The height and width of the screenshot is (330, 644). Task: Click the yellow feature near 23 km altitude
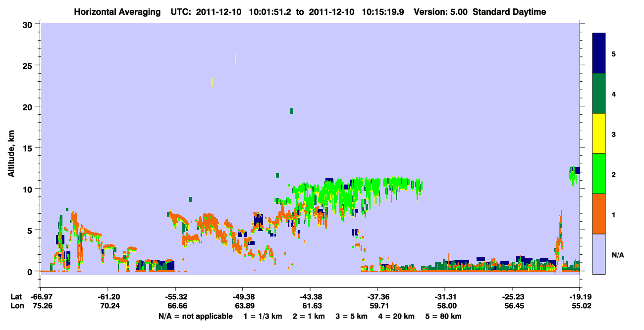(212, 82)
